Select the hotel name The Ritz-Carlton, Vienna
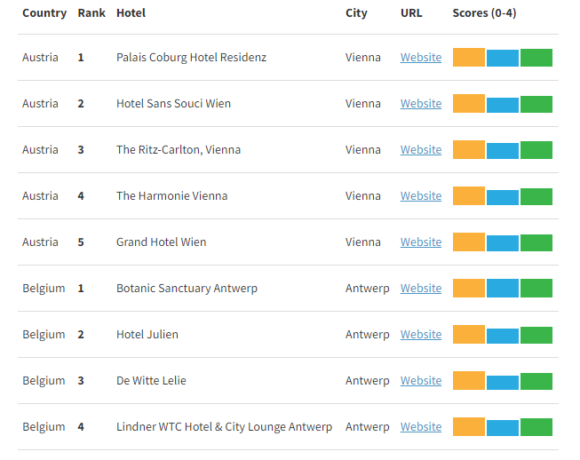The image size is (580, 460). point(178,150)
